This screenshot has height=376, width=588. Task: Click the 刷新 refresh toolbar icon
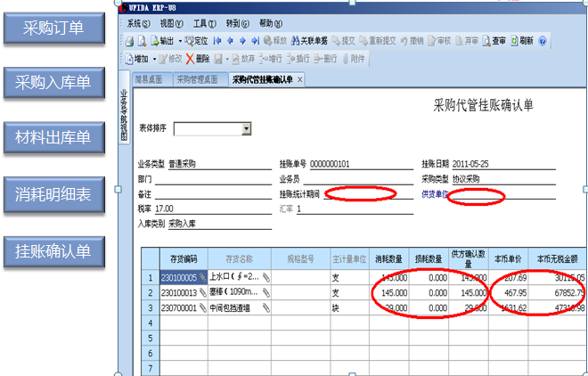coord(522,41)
